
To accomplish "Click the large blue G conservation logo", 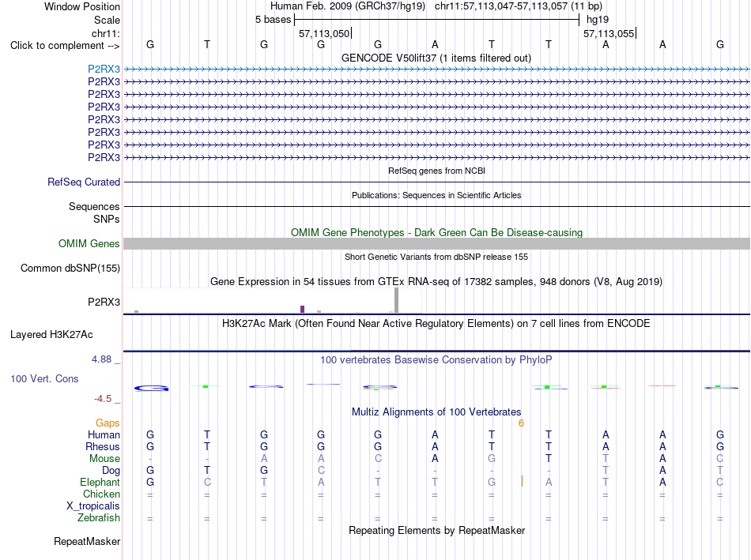I will coord(151,388).
